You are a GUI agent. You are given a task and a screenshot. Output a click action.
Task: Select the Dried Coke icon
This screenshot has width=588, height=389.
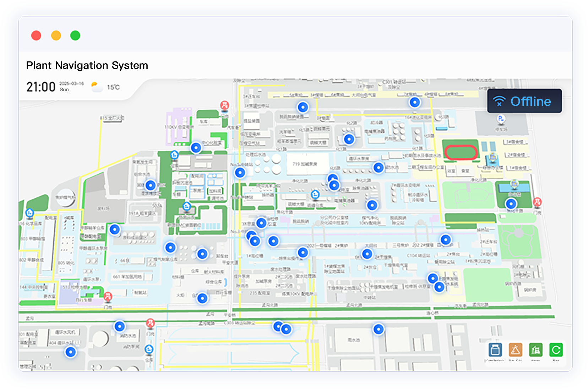click(515, 350)
